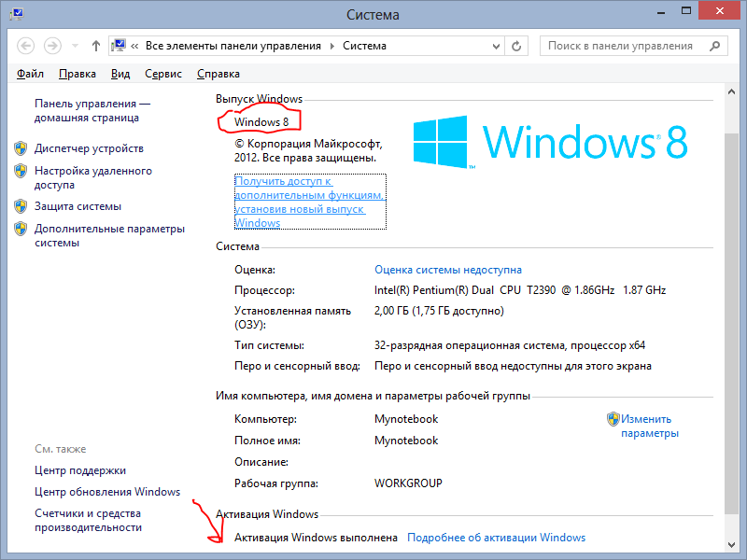Click the Система breadcrumb segment
This screenshot has width=747, height=560.
(364, 46)
